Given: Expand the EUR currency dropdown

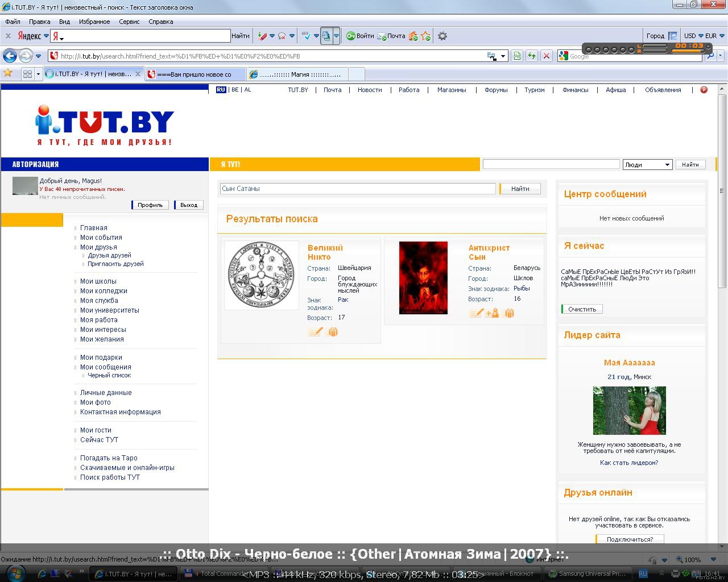Looking at the screenshot, I should pos(722,36).
